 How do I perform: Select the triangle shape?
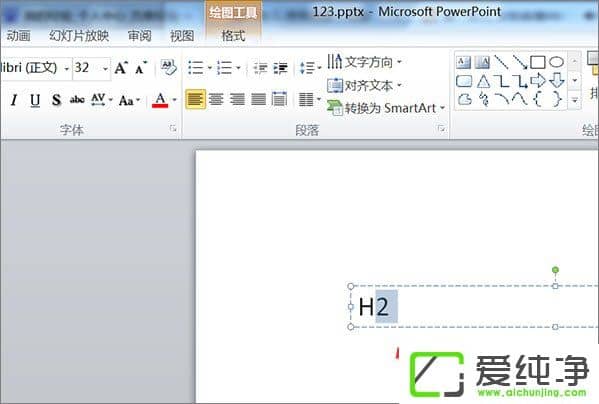[x=483, y=81]
